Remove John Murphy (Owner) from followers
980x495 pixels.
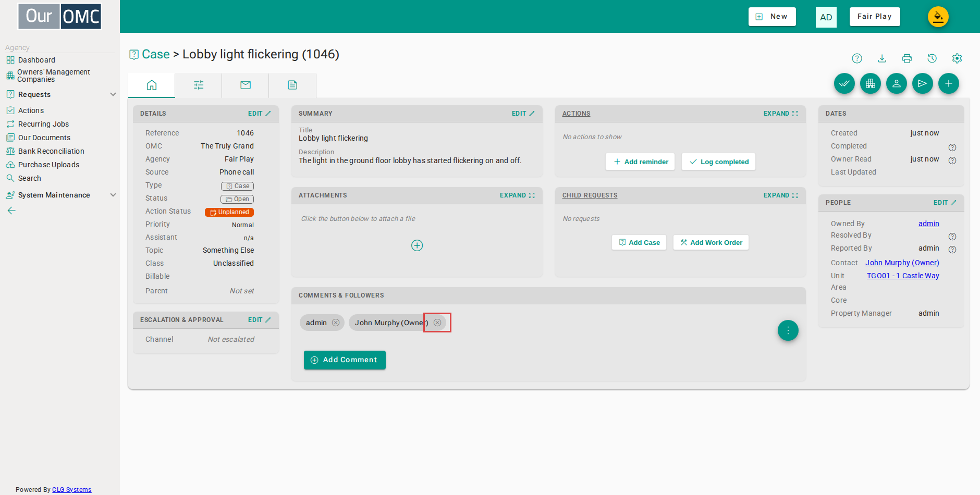click(437, 323)
